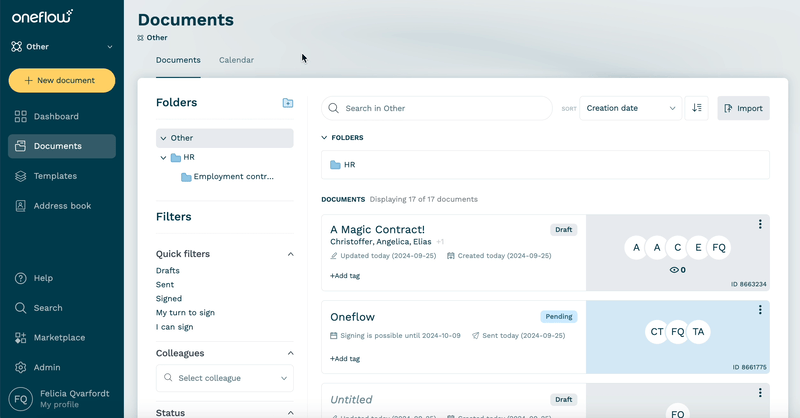This screenshot has height=418, width=800.
Task: Click FQ avatar on A Magic Contract!
Action: point(719,248)
